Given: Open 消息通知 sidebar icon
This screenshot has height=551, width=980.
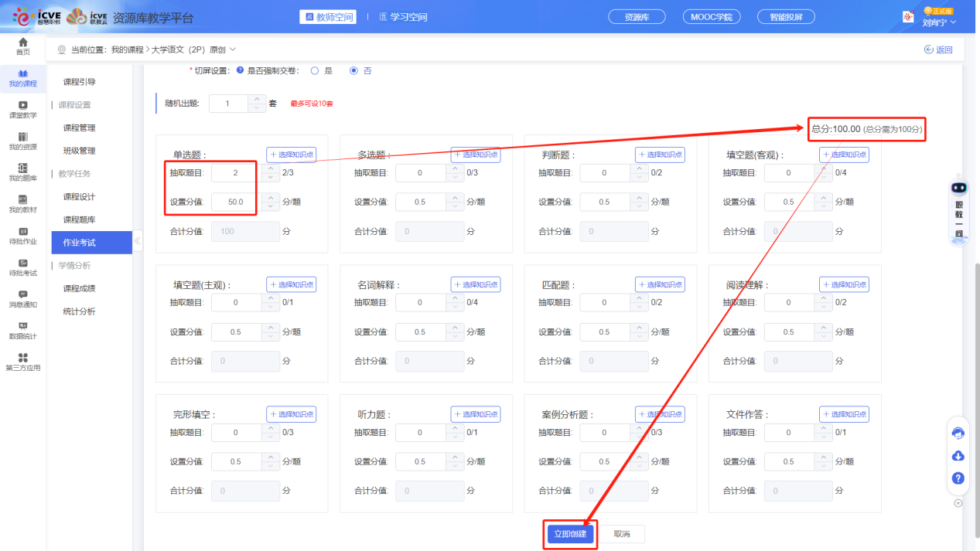Looking at the screenshot, I should (x=23, y=298).
